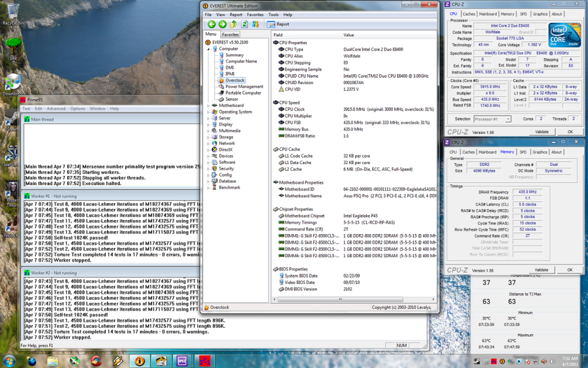Expand the Network tree node
This screenshot has height=368, width=588.
point(209,144)
